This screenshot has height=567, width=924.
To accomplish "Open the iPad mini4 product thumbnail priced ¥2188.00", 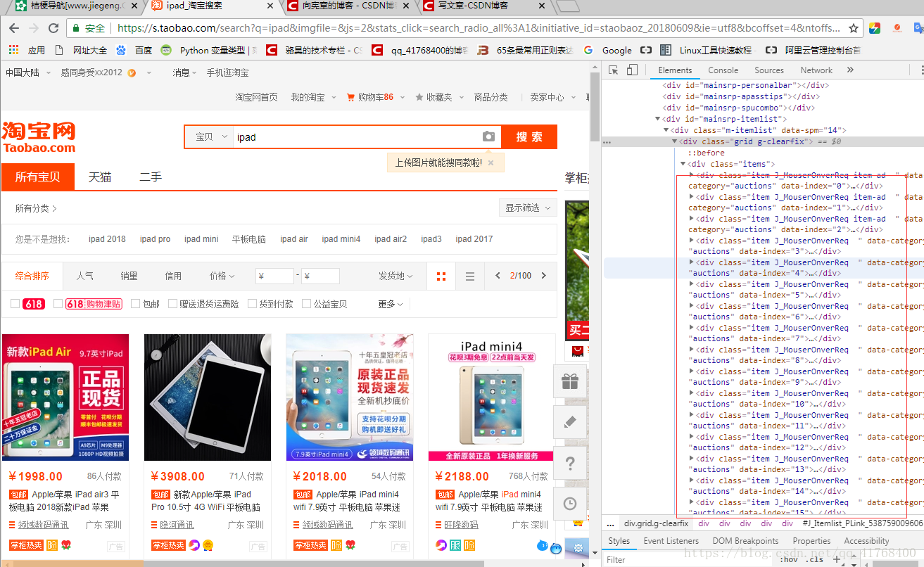I will pyautogui.click(x=492, y=397).
